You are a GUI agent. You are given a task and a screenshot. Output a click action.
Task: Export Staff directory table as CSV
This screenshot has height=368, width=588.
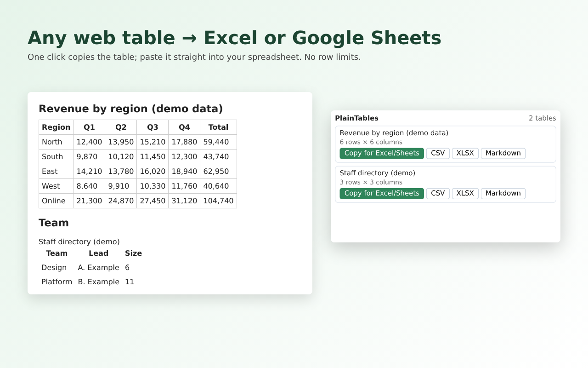[438, 193]
